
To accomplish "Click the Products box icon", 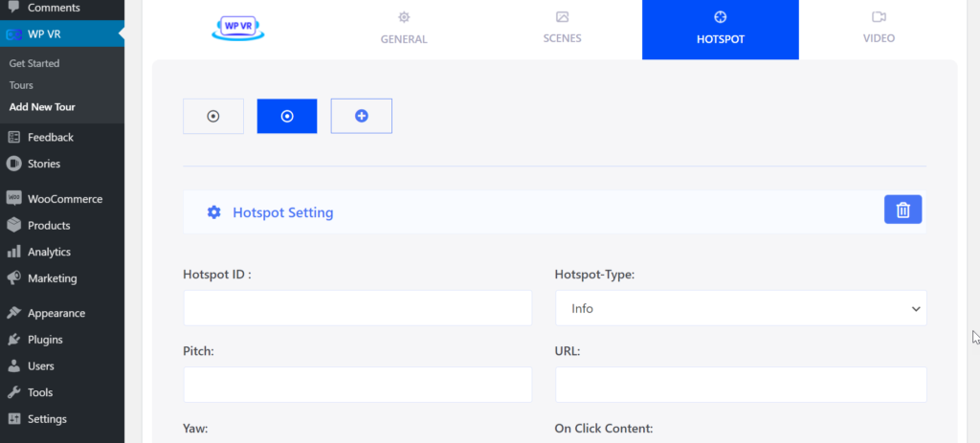I will coord(13,225).
